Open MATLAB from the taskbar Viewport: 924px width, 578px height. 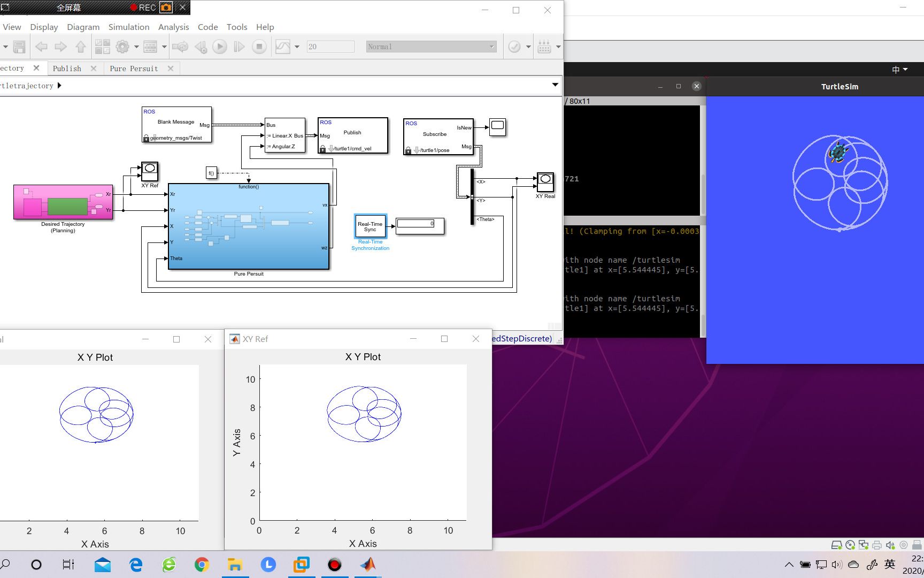(x=368, y=565)
